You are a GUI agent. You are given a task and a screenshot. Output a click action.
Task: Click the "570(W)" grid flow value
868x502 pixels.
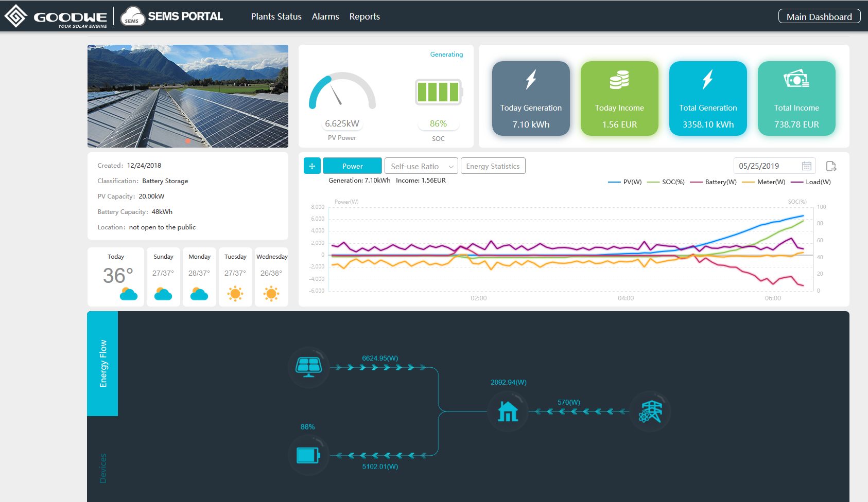point(569,402)
